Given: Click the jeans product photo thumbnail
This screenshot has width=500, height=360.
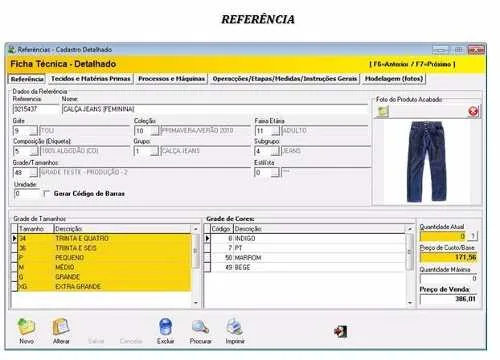Looking at the screenshot, I should 426,161.
